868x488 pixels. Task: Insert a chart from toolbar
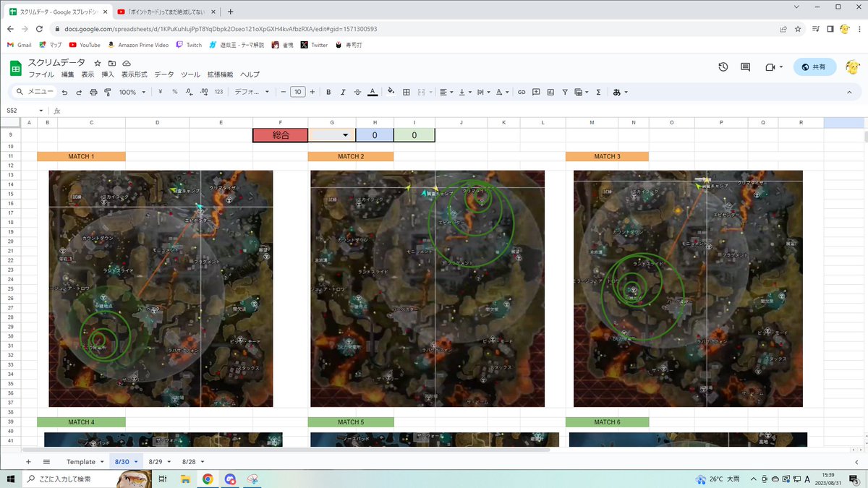pos(550,93)
